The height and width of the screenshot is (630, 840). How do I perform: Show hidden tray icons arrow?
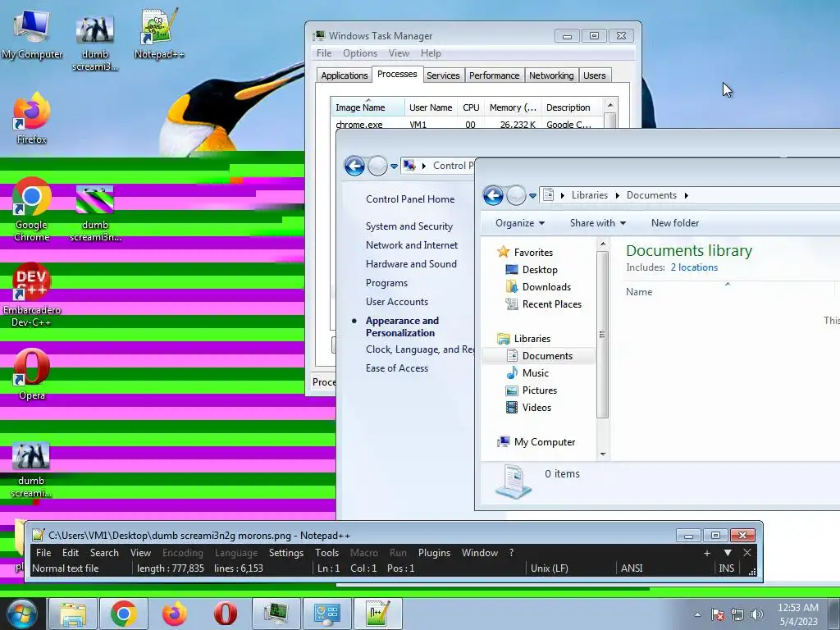pyautogui.click(x=697, y=614)
